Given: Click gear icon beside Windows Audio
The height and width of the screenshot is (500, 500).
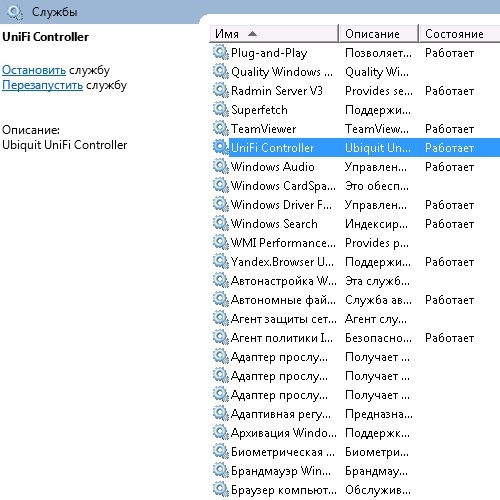Looking at the screenshot, I should [x=220, y=167].
